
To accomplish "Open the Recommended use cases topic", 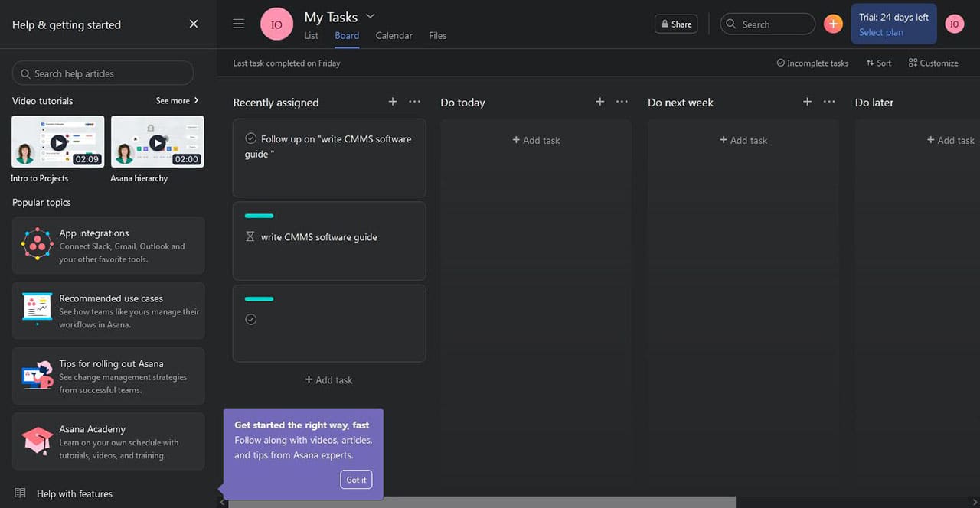I will pyautogui.click(x=108, y=311).
